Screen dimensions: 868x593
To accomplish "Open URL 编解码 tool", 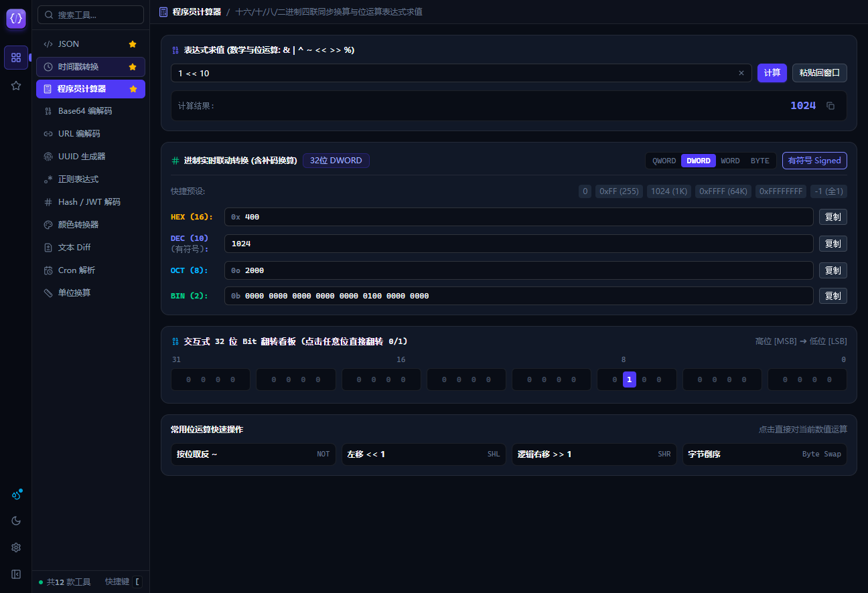I will (x=90, y=134).
